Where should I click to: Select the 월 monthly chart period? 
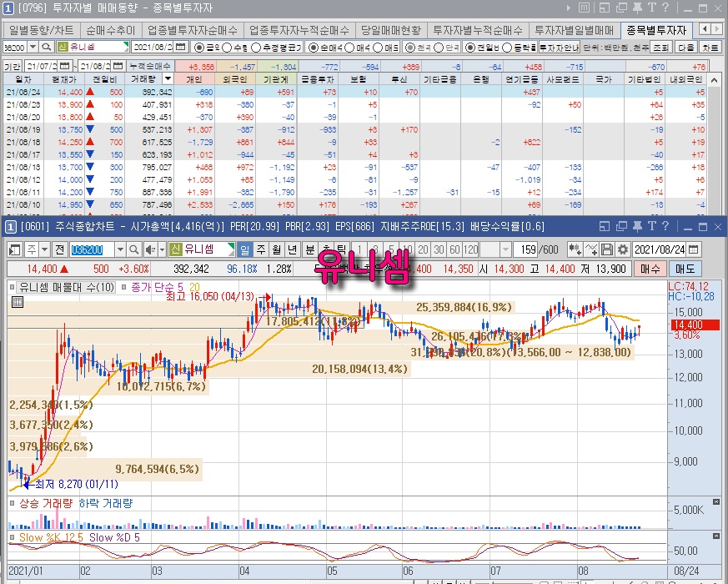[277, 250]
